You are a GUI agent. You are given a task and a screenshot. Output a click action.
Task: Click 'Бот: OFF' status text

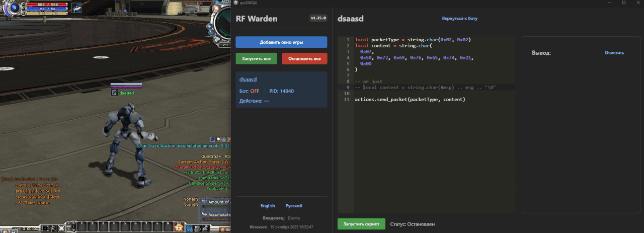coord(250,91)
